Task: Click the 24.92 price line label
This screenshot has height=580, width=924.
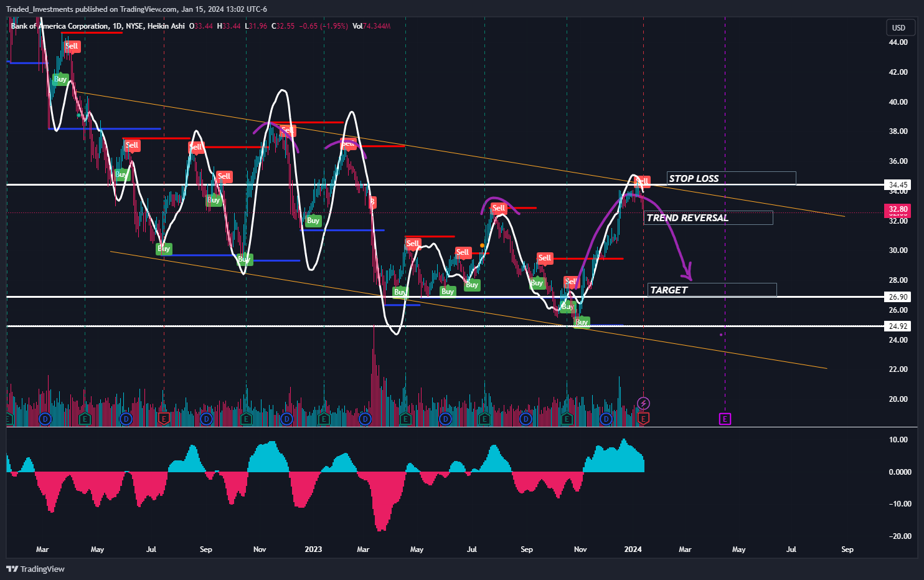Action: click(898, 326)
